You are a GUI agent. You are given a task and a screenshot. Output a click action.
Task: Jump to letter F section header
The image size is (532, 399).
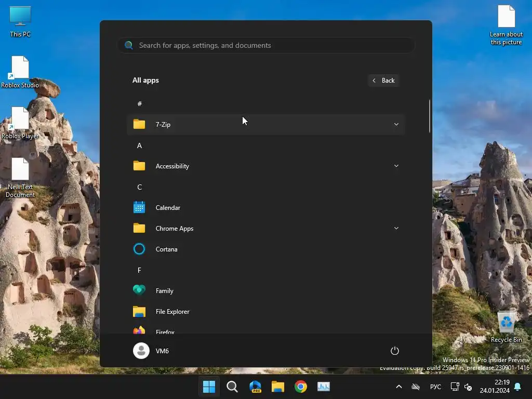[139, 270]
